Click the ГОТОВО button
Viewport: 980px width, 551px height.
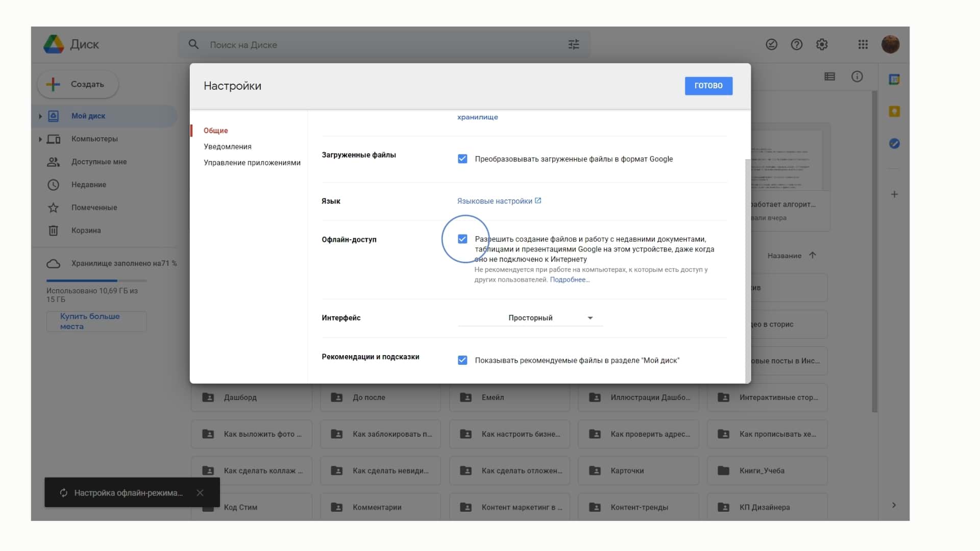(708, 86)
